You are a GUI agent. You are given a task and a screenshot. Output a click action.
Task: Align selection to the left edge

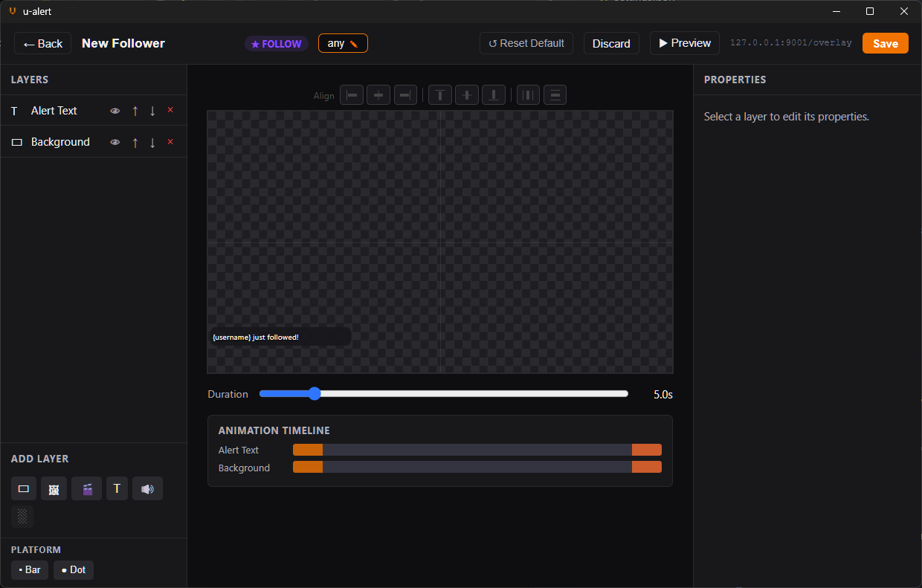(352, 95)
